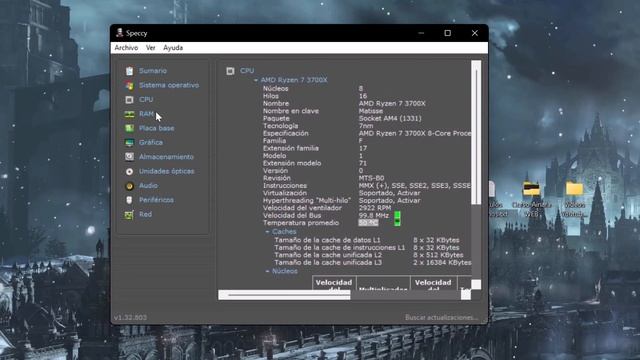This screenshot has height=360, width=640.
Task: Click the CPU section header icon
Action: (x=230, y=71)
